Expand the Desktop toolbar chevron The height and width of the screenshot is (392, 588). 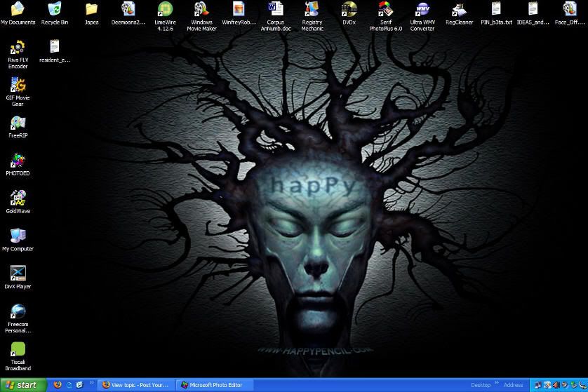click(497, 383)
